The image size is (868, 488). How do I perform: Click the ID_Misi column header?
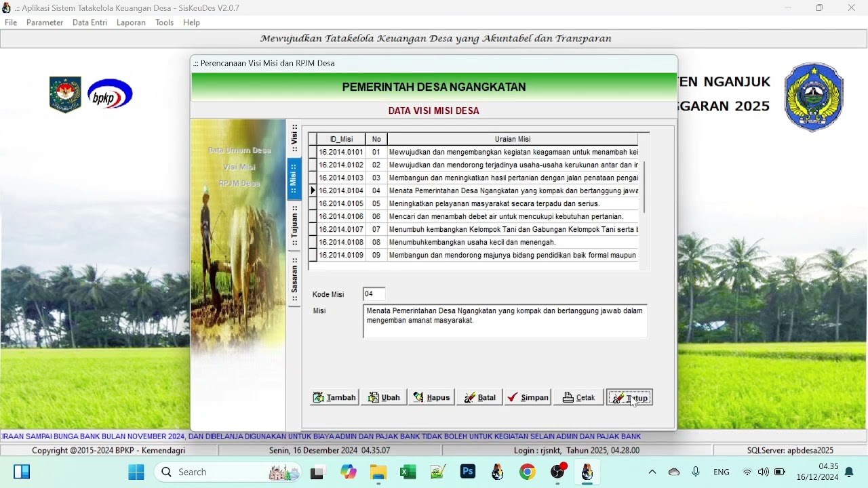coord(342,139)
